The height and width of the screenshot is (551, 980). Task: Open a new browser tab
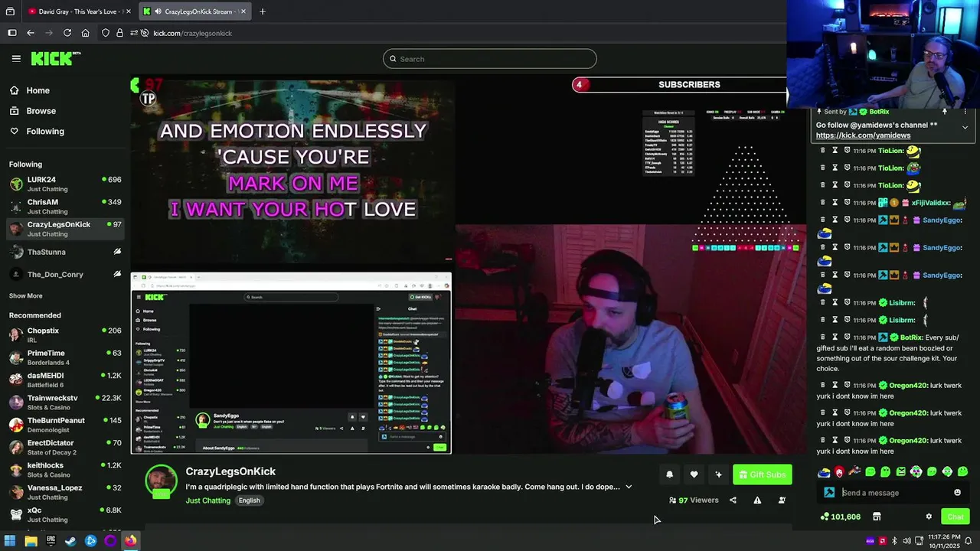[x=263, y=11]
